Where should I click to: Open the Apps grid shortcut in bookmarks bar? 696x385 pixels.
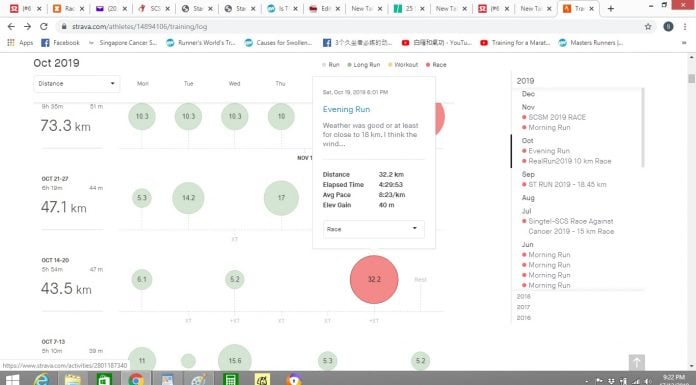20,43
